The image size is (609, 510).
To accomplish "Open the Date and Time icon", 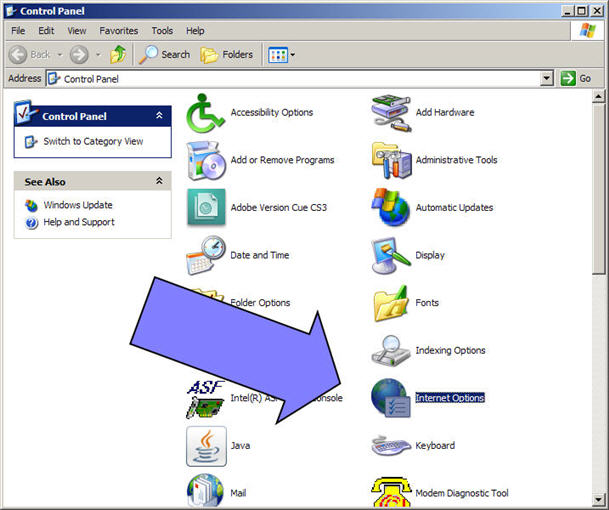I will 206,255.
